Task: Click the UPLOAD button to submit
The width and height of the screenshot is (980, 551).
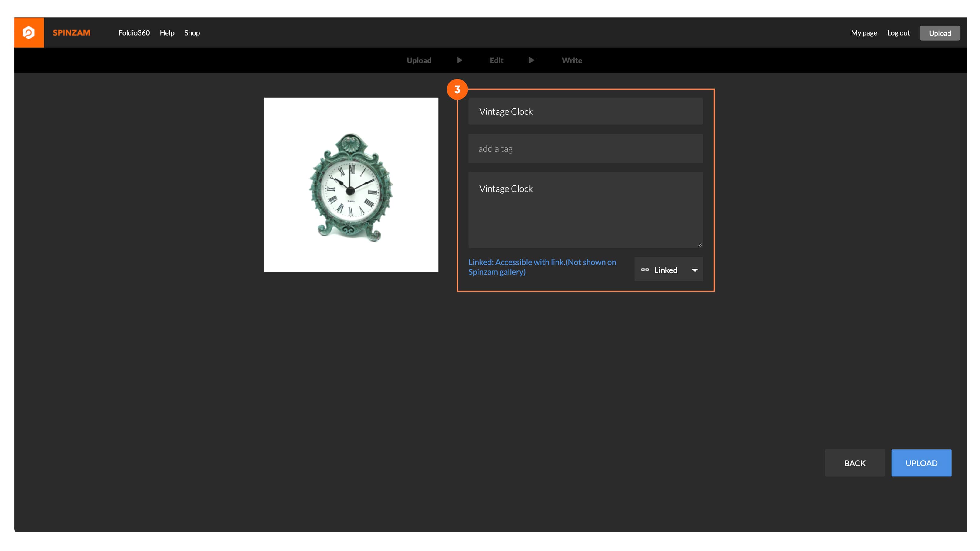Action: click(x=921, y=463)
